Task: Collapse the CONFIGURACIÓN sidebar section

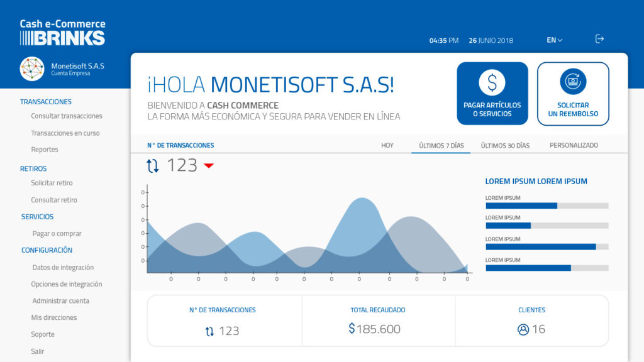Action: click(47, 250)
